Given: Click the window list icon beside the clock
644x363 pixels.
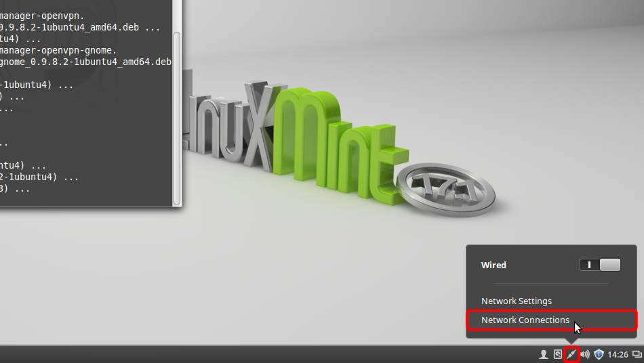Looking at the screenshot, I should click(637, 354).
